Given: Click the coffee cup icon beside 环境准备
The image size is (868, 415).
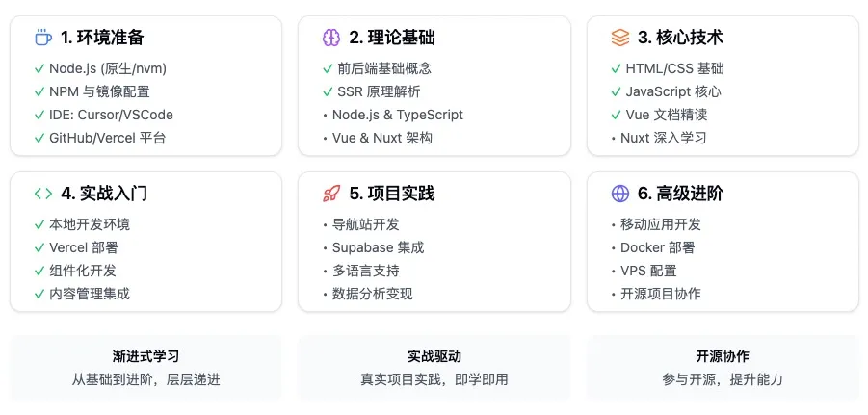Looking at the screenshot, I should (x=42, y=38).
